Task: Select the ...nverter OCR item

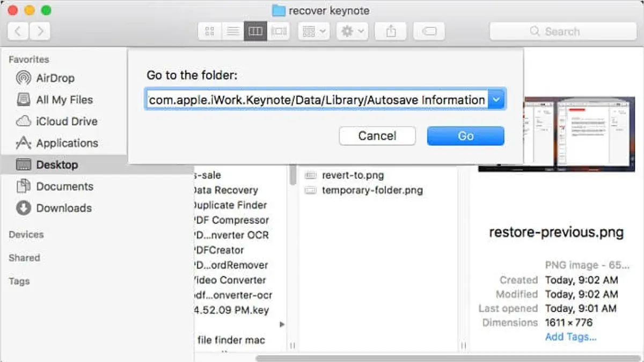Action: (x=231, y=235)
